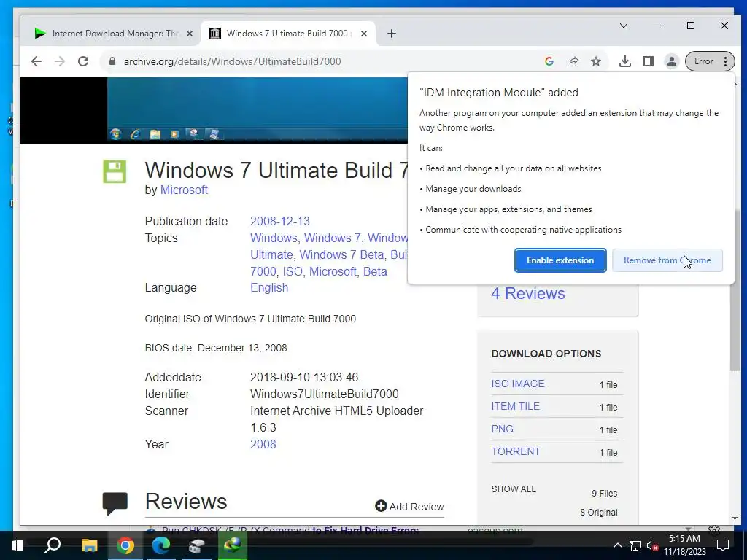Select PNG download option
The width and height of the screenshot is (747, 560).
[502, 429]
